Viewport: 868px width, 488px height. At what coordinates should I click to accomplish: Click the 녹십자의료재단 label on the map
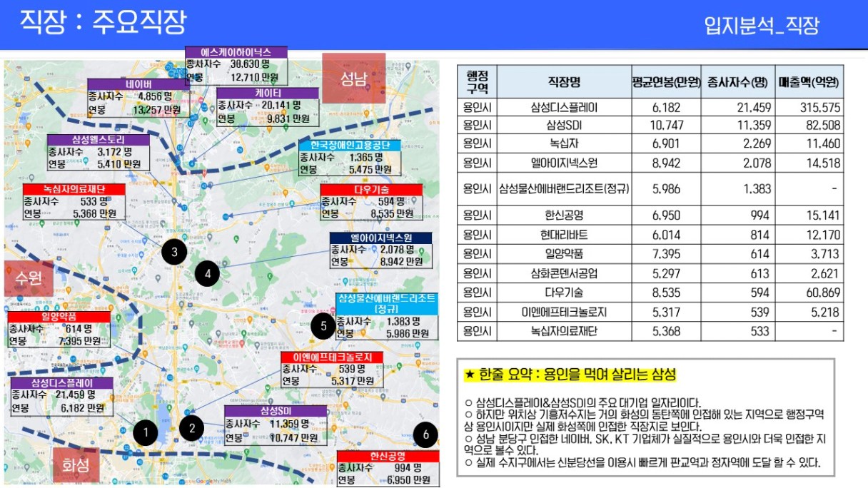pyautogui.click(x=74, y=189)
